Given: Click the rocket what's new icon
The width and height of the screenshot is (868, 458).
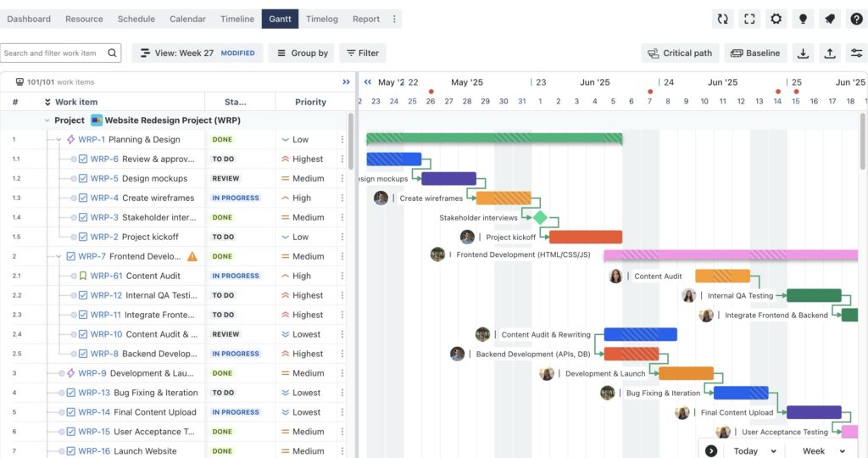Looking at the screenshot, I should [x=830, y=19].
